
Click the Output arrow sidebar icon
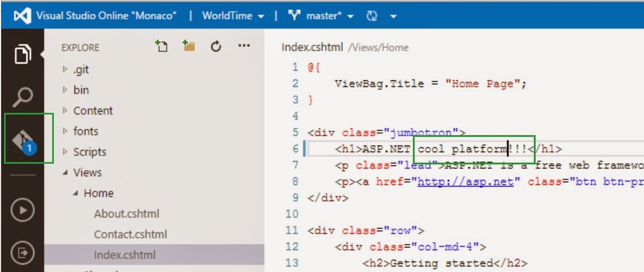[22, 253]
